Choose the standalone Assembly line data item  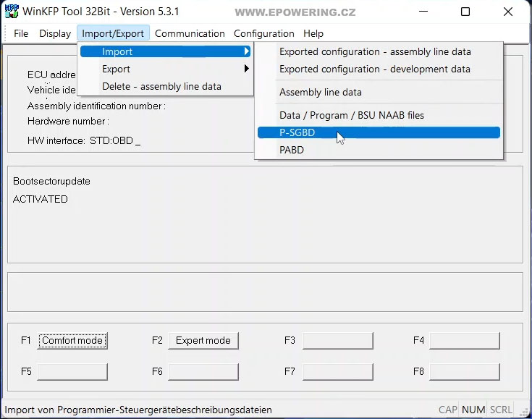tap(379, 92)
